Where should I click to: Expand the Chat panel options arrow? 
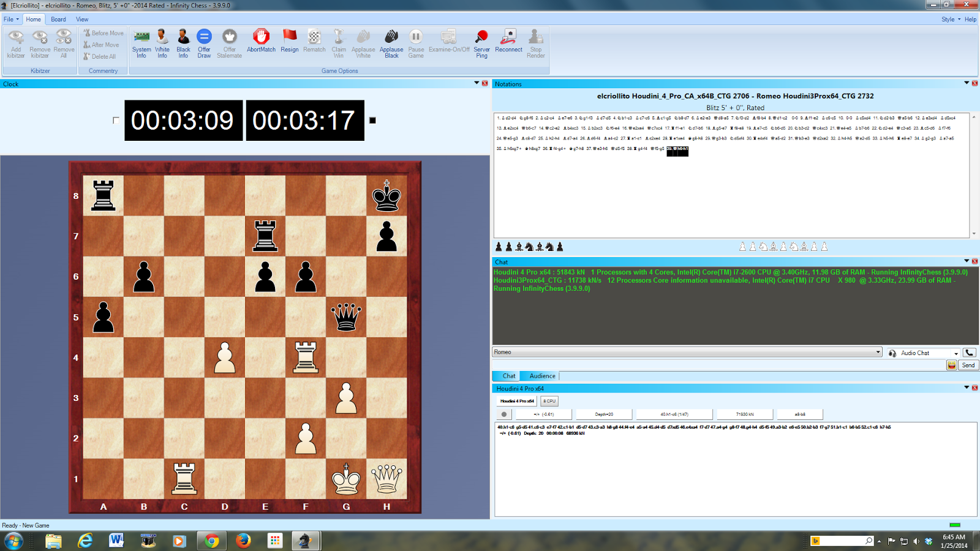(x=967, y=261)
